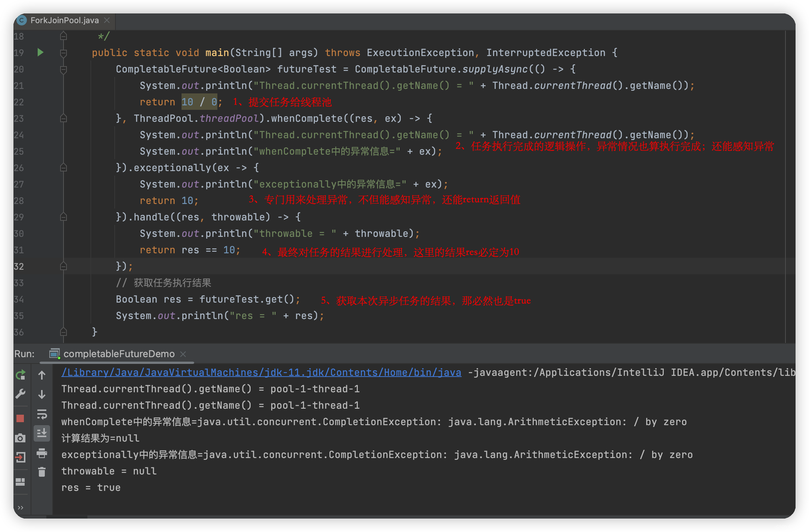Viewport: 809px width, 532px height.
Task: Click 'supplyAsync' method call on line 20
Action: pyautogui.click(x=495, y=69)
